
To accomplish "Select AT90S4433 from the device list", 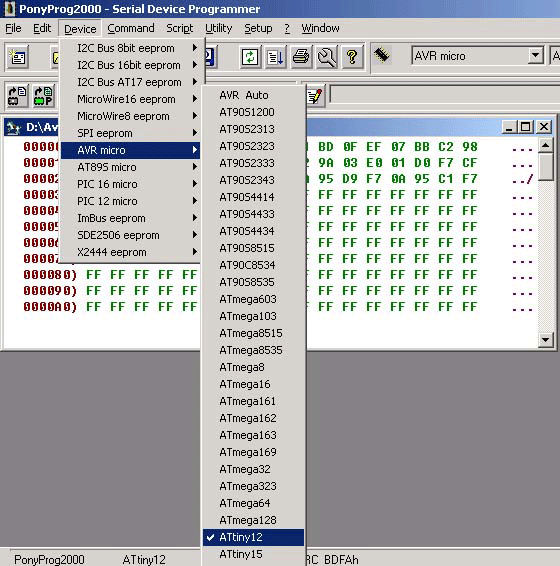I will (253, 214).
